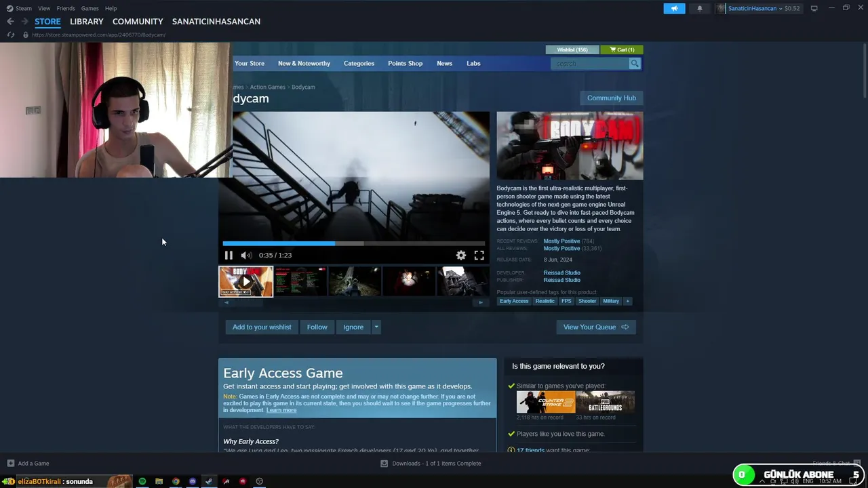Open the Cart (1) button
The image size is (868, 488).
622,49
